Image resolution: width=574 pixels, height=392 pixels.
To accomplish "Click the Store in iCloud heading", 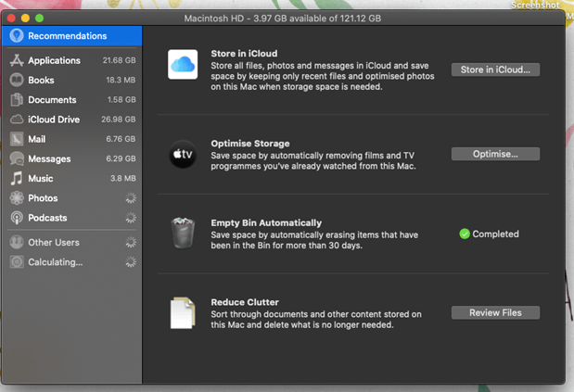I will (244, 54).
